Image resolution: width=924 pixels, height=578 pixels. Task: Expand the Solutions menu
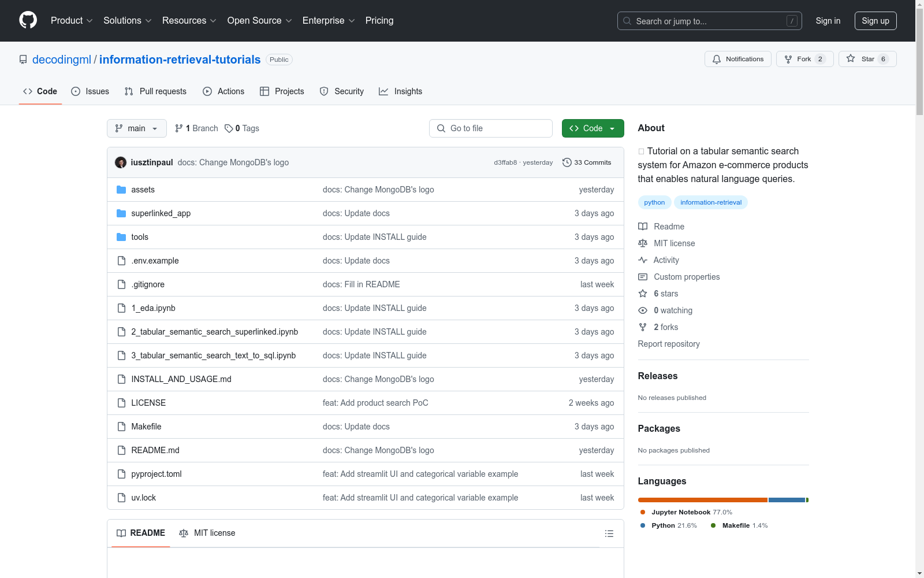[x=128, y=21]
